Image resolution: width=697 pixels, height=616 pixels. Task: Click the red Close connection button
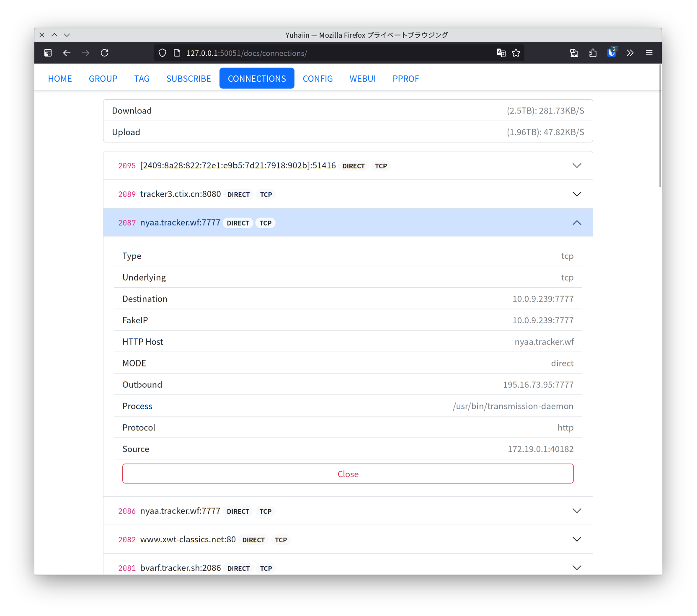pyautogui.click(x=348, y=474)
